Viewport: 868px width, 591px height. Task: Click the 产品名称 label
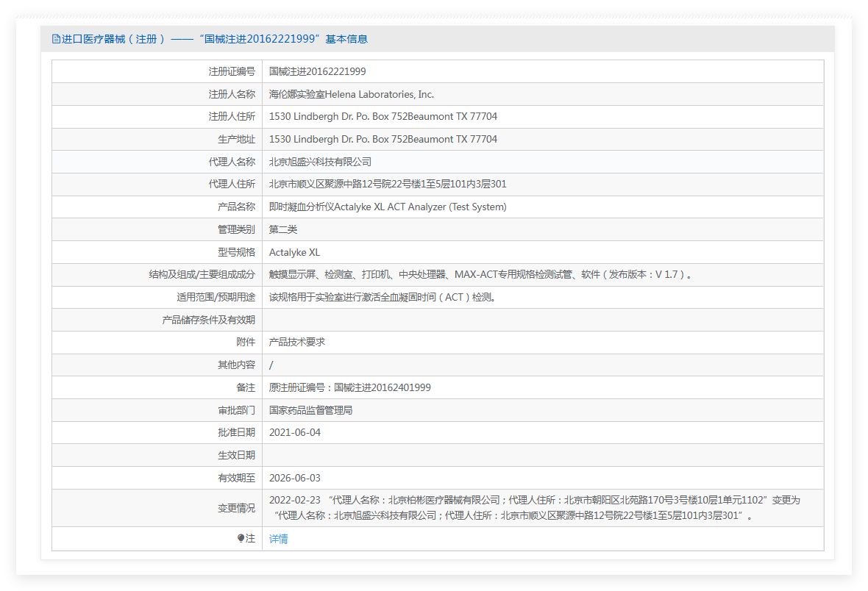coord(236,207)
